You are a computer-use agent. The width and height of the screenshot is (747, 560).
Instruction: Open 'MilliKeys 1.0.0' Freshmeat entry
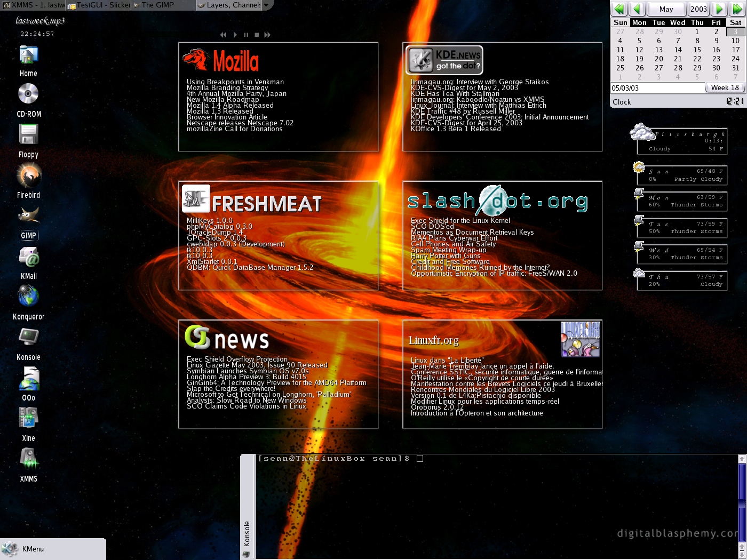coord(210,221)
